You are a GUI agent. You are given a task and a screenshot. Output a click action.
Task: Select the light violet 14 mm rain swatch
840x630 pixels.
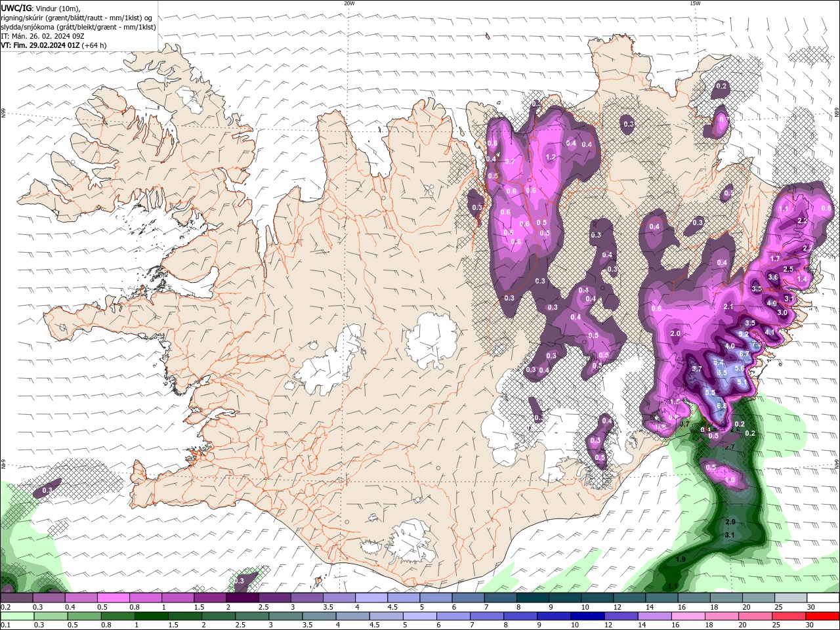[x=656, y=616]
